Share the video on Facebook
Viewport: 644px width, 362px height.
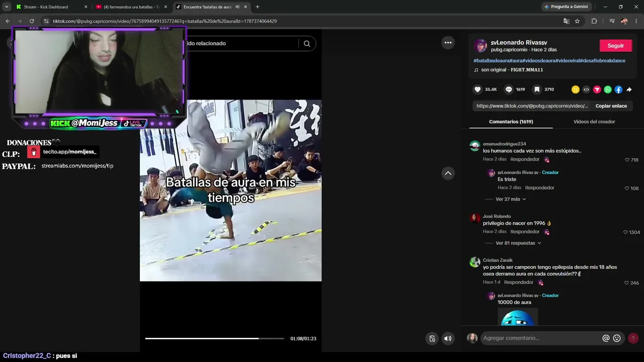[618, 89]
